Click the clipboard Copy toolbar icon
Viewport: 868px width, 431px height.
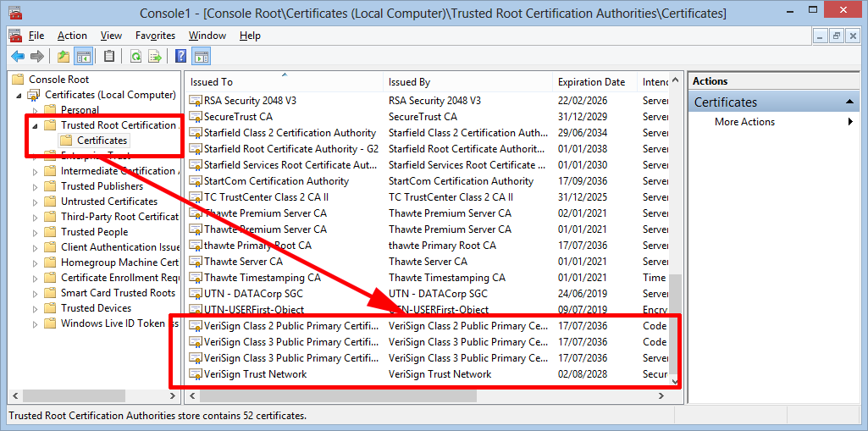(109, 56)
